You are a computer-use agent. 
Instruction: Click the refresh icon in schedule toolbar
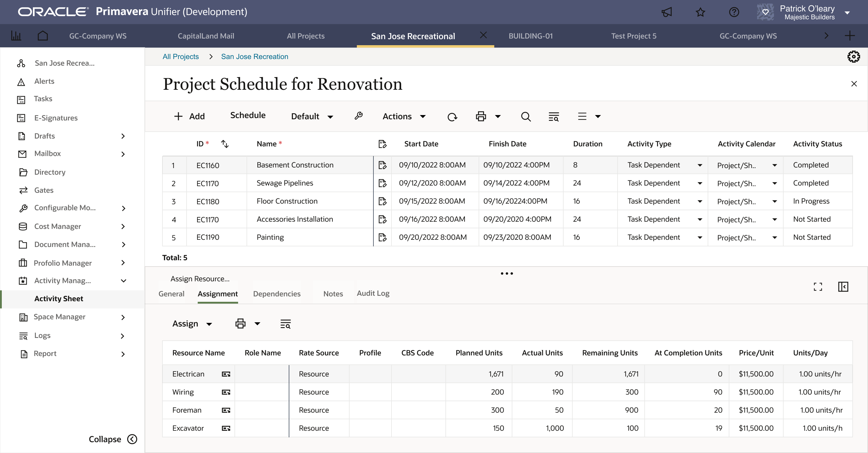pos(452,117)
